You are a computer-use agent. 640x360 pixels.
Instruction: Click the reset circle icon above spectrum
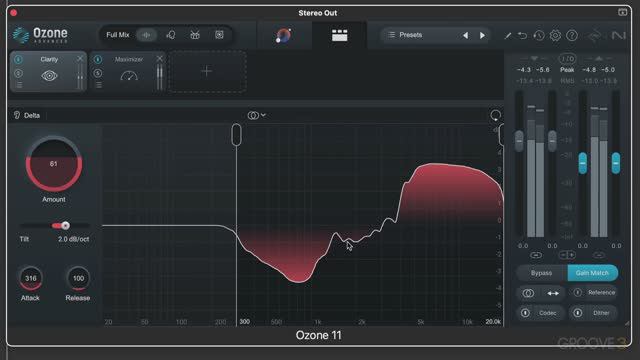click(495, 116)
